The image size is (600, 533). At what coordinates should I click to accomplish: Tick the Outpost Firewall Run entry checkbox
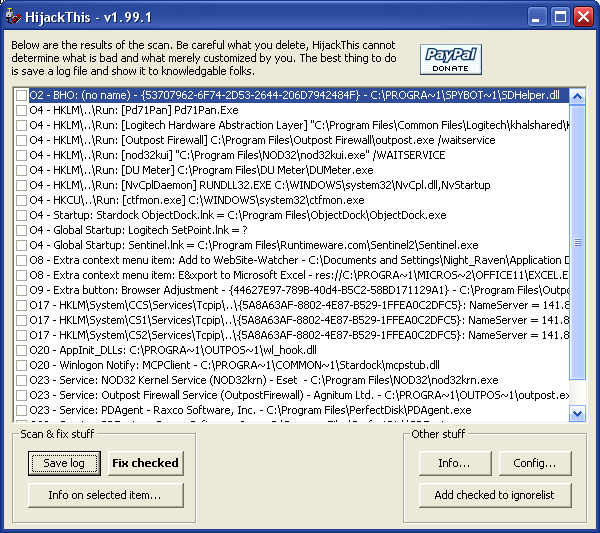click(x=21, y=140)
